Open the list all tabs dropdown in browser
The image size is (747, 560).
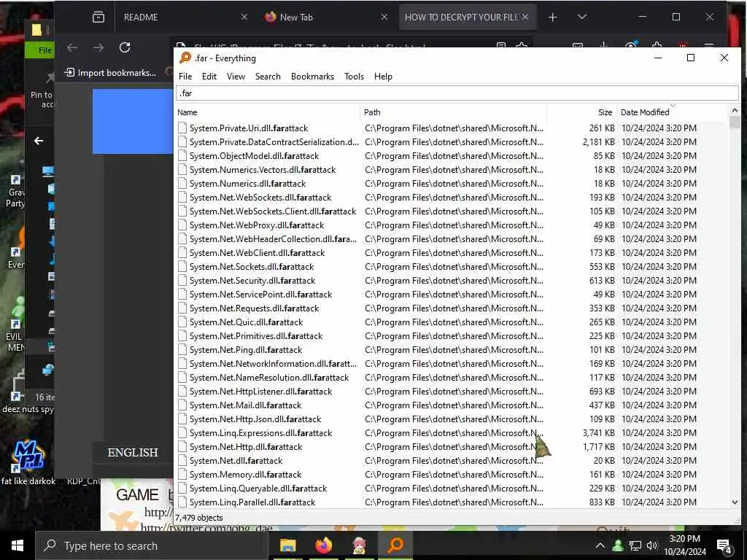[x=581, y=17]
